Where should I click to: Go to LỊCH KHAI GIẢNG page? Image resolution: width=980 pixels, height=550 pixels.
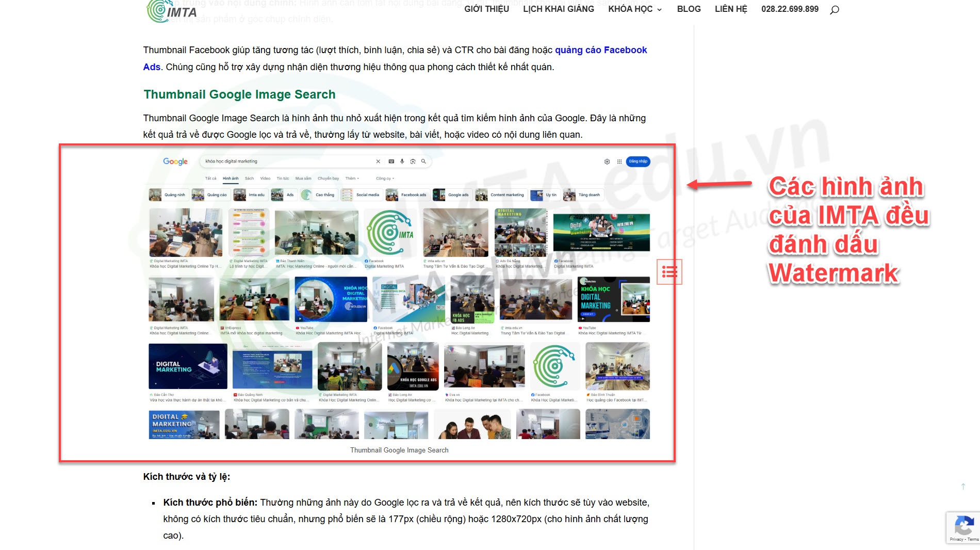click(559, 9)
